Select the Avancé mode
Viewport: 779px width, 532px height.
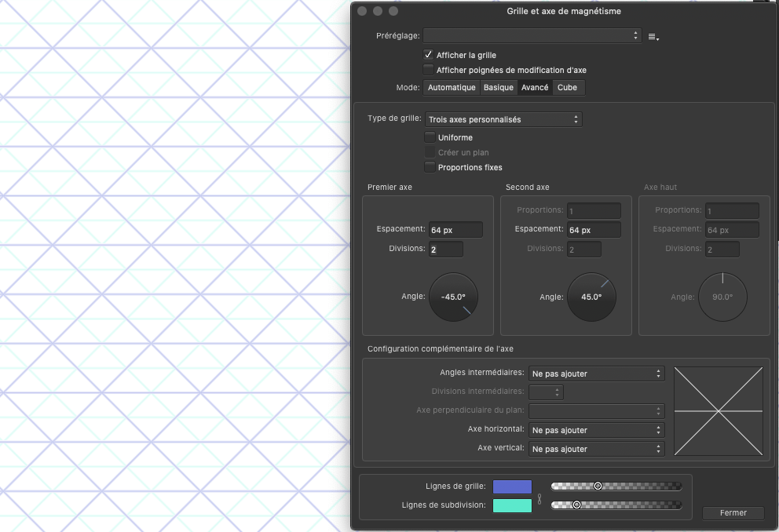535,87
